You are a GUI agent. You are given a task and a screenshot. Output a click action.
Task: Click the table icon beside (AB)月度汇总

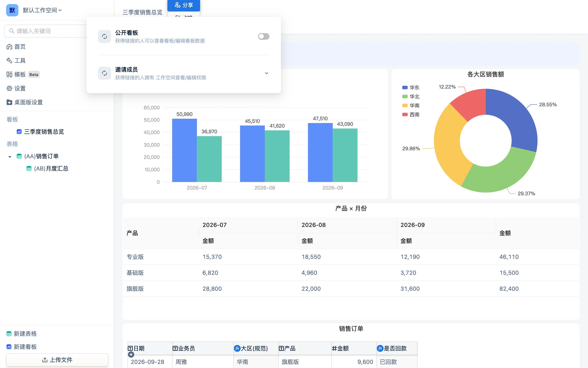[x=29, y=168]
